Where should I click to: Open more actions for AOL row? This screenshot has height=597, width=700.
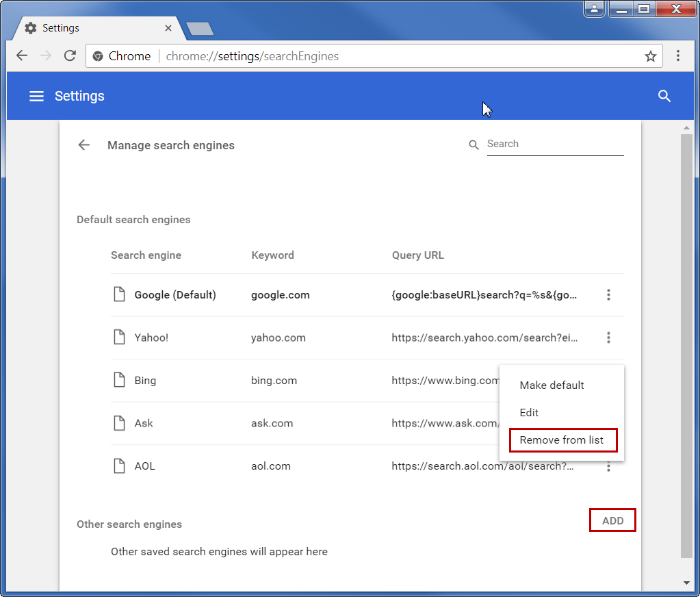(x=608, y=468)
